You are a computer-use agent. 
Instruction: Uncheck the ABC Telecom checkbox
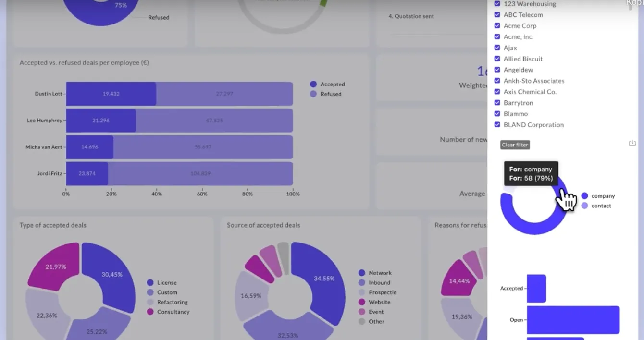click(x=497, y=14)
